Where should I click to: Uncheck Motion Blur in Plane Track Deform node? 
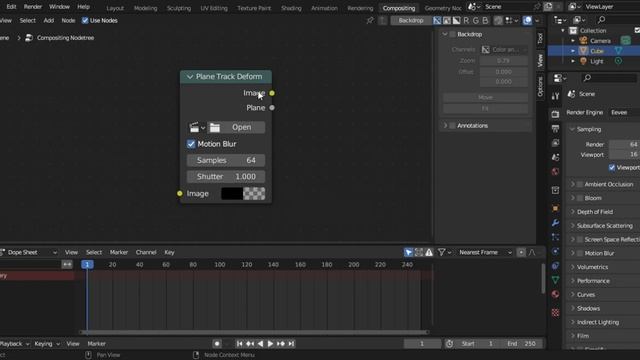coord(191,144)
